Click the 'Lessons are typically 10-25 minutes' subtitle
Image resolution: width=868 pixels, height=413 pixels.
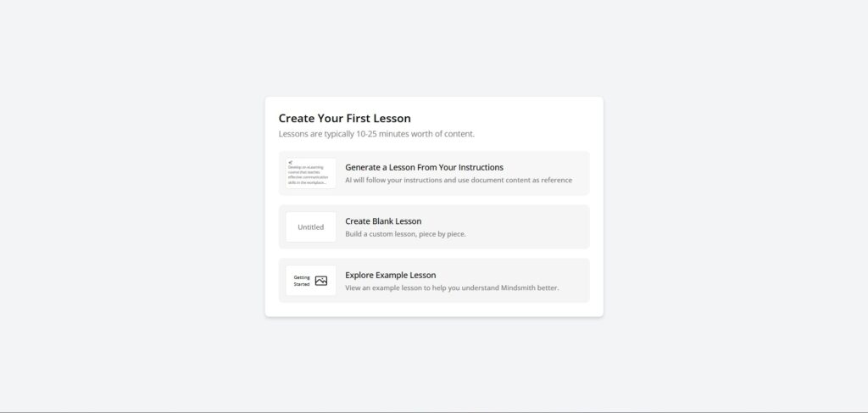point(376,134)
